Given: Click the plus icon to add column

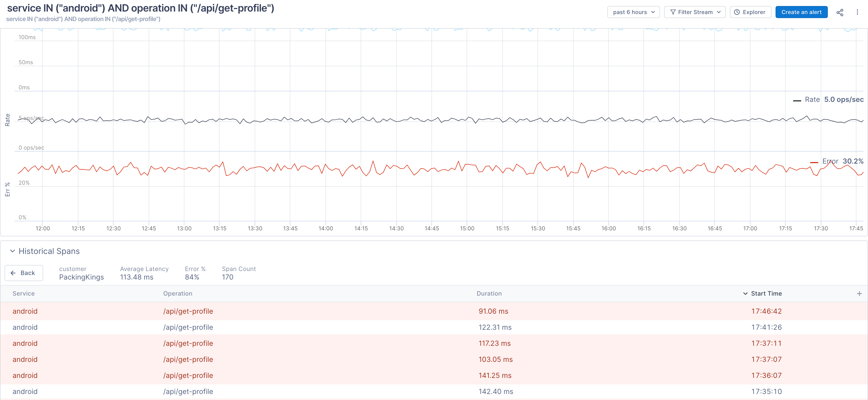Looking at the screenshot, I should (x=859, y=294).
